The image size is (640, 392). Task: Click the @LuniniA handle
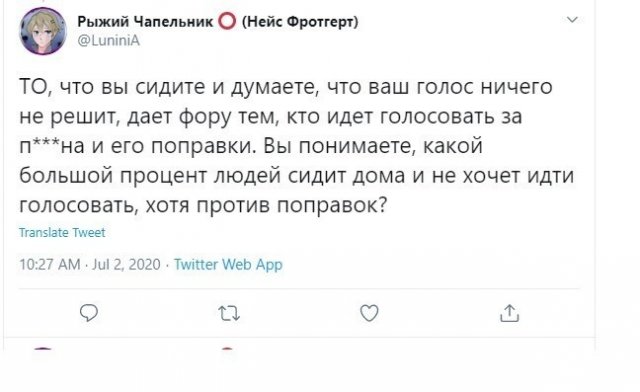pyautogui.click(x=109, y=40)
